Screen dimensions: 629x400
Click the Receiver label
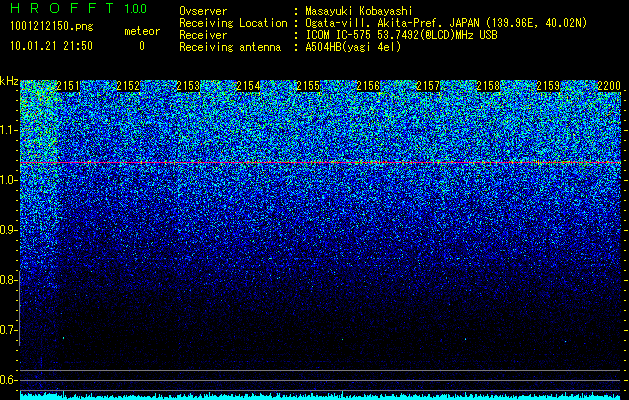(x=203, y=35)
